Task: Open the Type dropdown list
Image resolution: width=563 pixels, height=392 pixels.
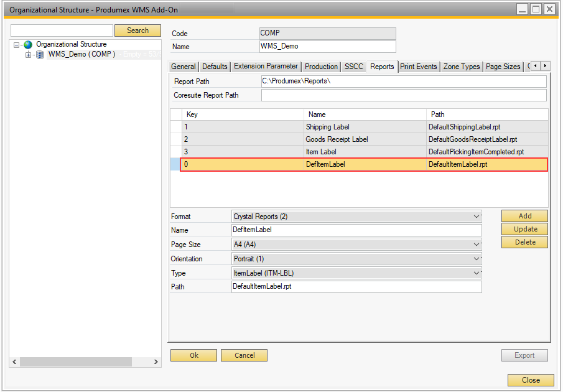Action: point(477,273)
